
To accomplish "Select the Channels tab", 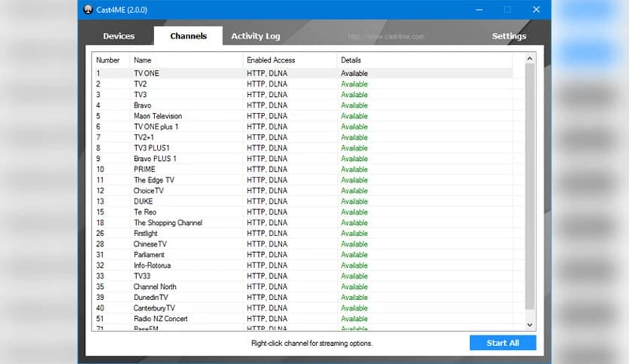I will (x=188, y=36).
